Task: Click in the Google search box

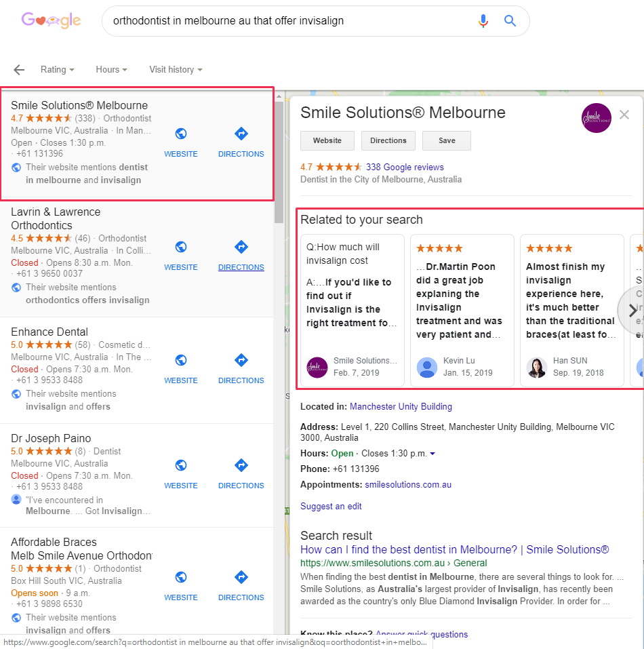Action: pos(285,21)
